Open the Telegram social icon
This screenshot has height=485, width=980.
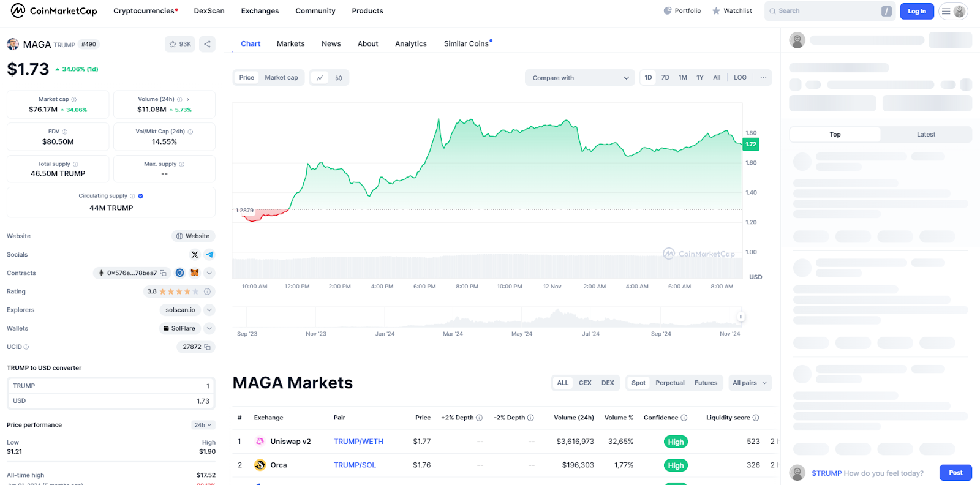tap(209, 255)
